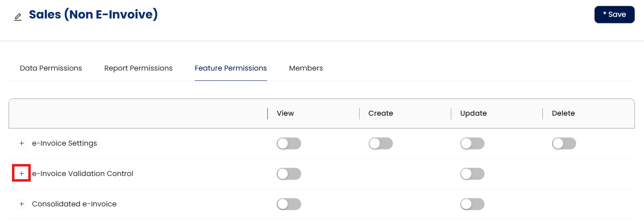Toggle Update for e-Invoice Validation Control
This screenshot has height=222, width=644.
point(472,174)
